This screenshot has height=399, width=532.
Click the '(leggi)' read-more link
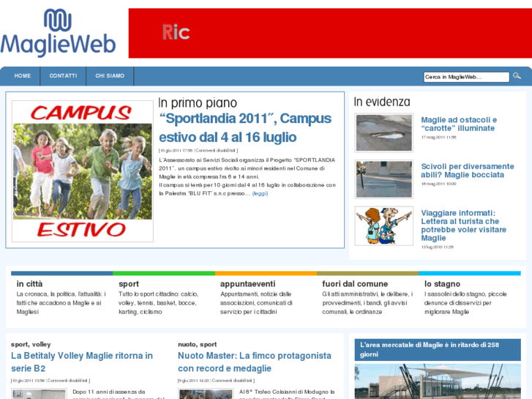pyautogui.click(x=260, y=193)
